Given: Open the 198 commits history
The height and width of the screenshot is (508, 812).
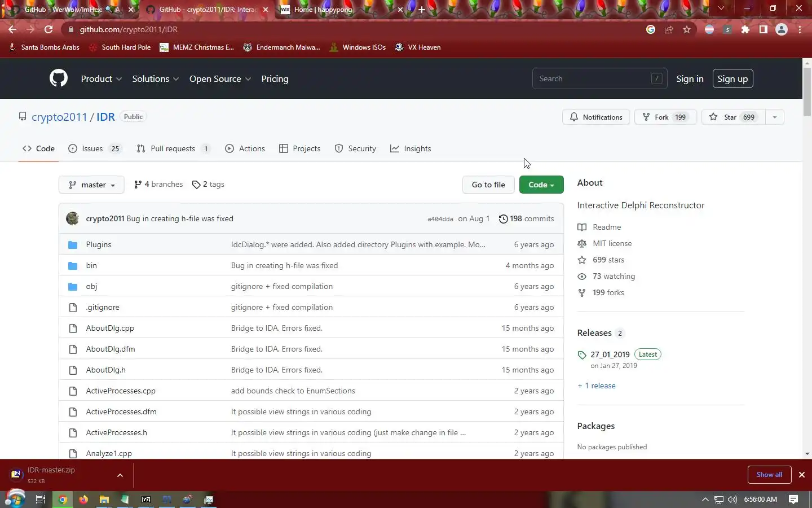Looking at the screenshot, I should (x=527, y=218).
